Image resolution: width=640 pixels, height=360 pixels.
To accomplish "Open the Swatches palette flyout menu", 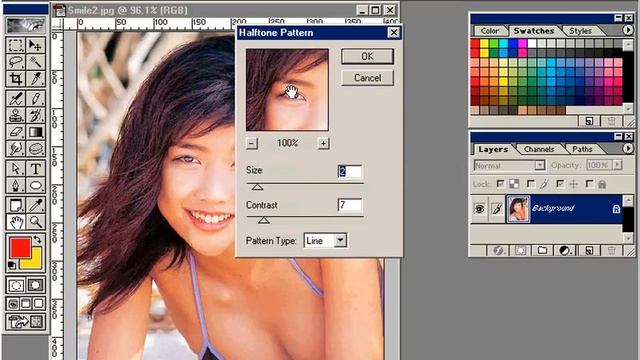I will coord(628,30).
